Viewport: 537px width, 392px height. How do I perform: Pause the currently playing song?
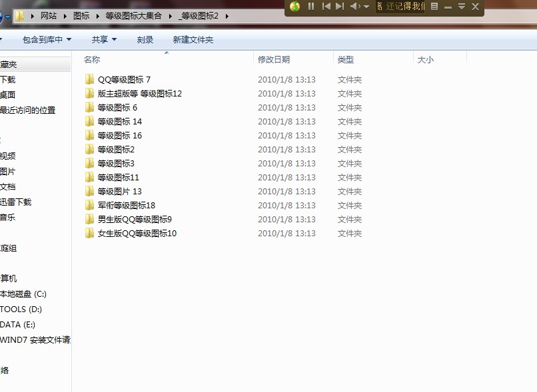pos(311,7)
